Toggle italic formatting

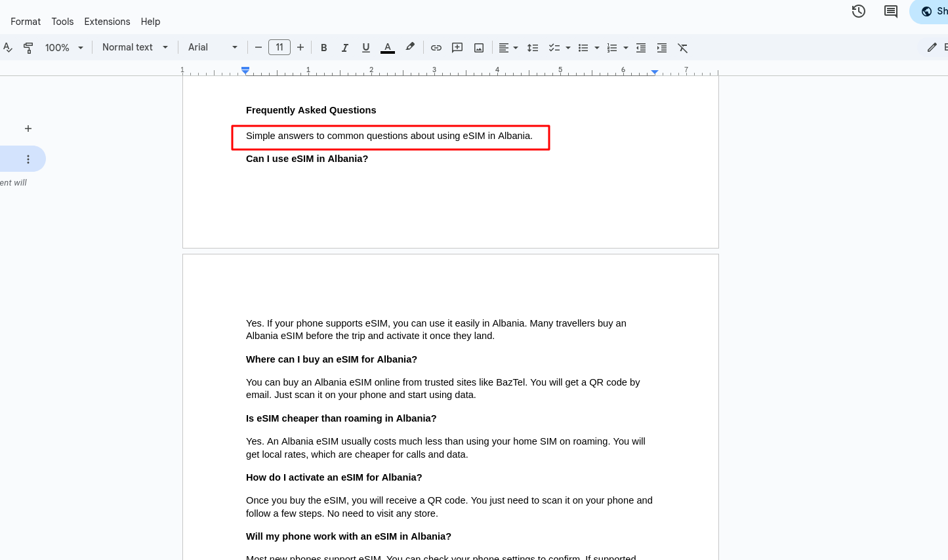click(344, 48)
